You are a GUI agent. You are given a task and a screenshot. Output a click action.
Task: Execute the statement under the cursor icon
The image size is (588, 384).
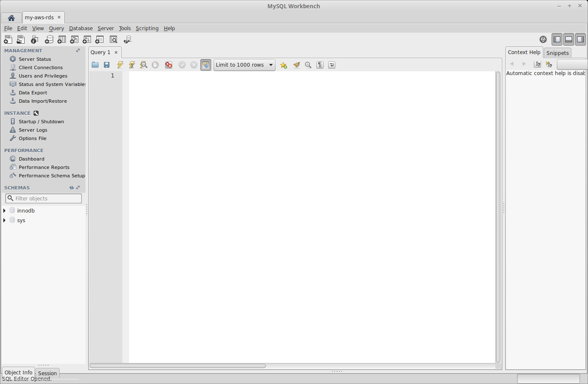132,65
